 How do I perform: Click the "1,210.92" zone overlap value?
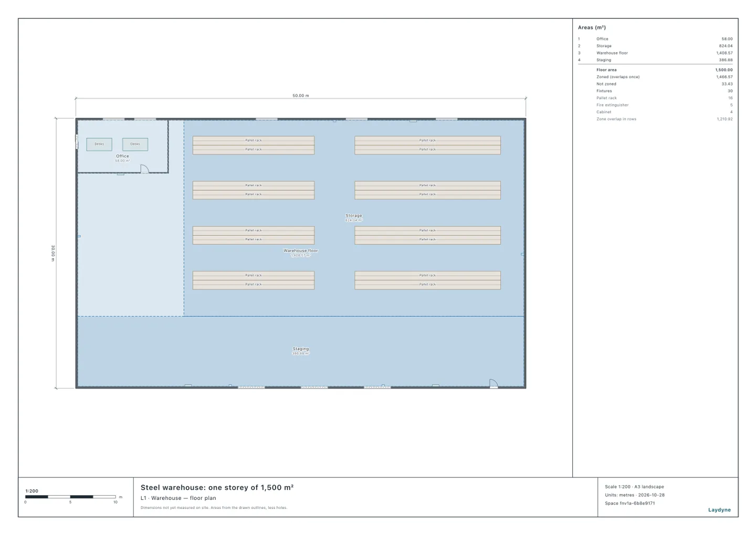(x=724, y=119)
